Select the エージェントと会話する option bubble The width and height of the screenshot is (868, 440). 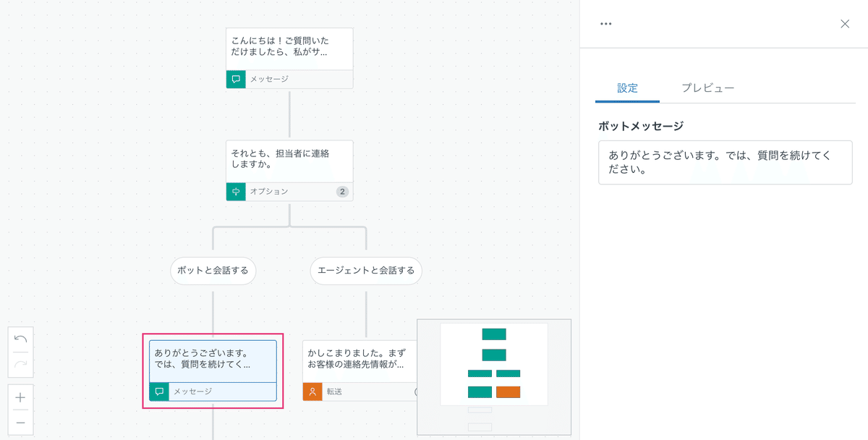click(x=366, y=271)
